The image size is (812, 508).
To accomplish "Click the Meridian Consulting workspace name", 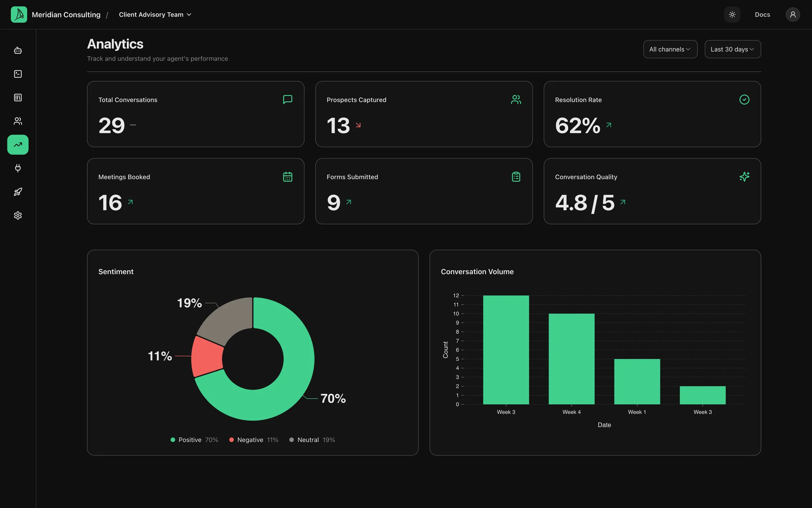I will pyautogui.click(x=66, y=15).
